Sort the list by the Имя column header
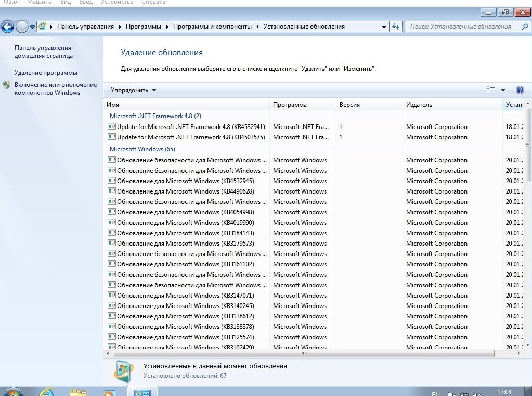Viewport: 532px width, 396px height. point(187,105)
